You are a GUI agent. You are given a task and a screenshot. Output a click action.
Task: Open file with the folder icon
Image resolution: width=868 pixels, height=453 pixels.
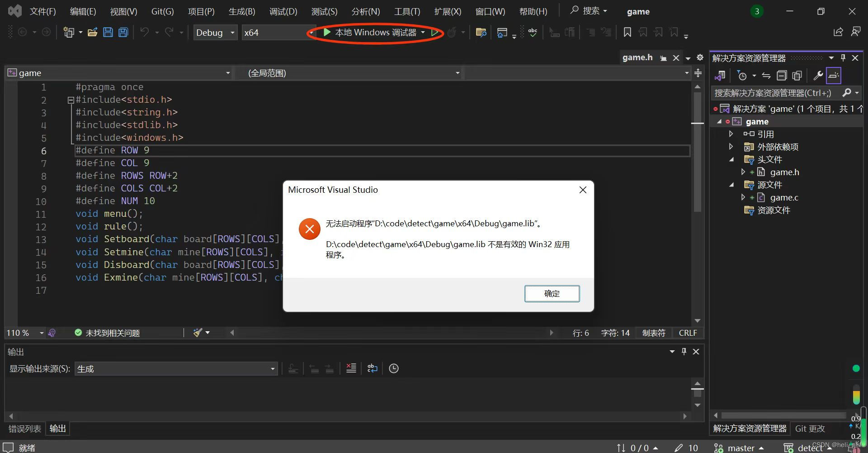tap(93, 32)
